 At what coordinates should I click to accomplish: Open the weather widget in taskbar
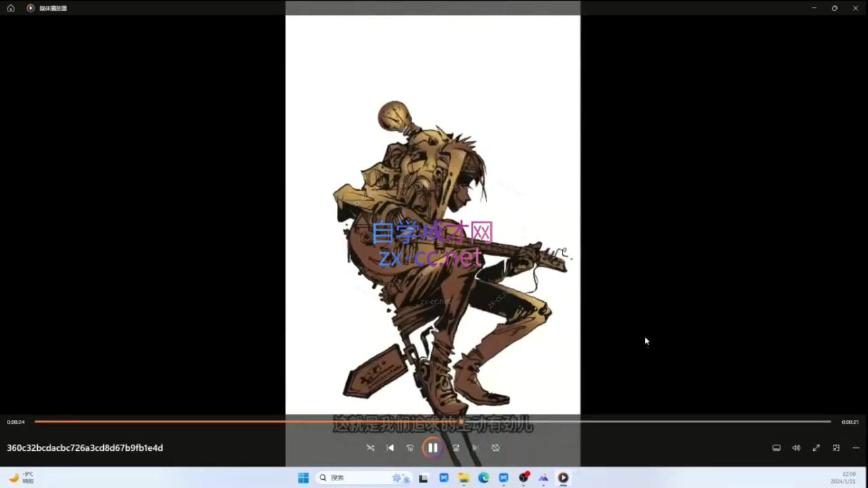pos(20,478)
